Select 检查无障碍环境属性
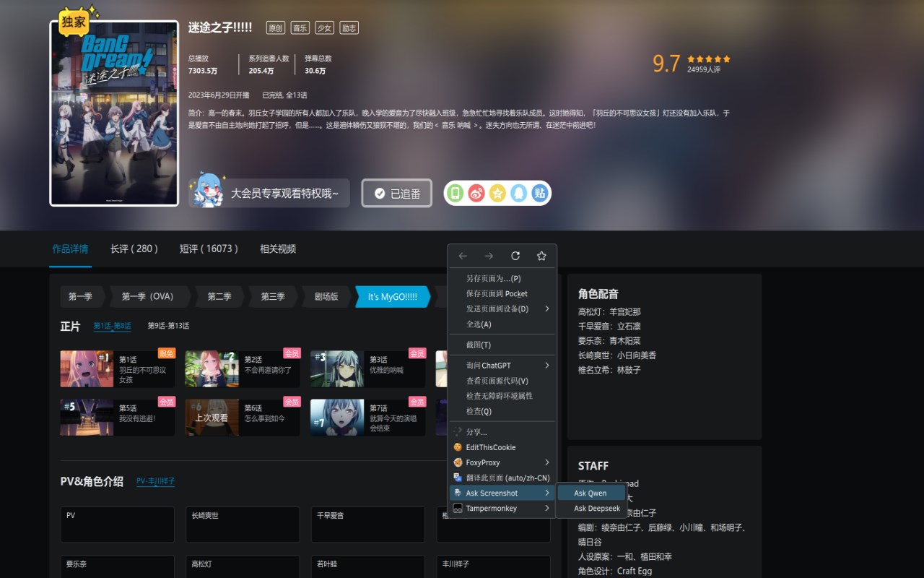924x578 pixels. pos(502,396)
